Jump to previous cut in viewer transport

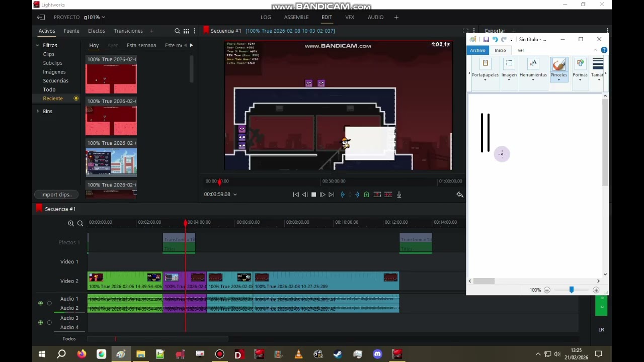tap(296, 195)
